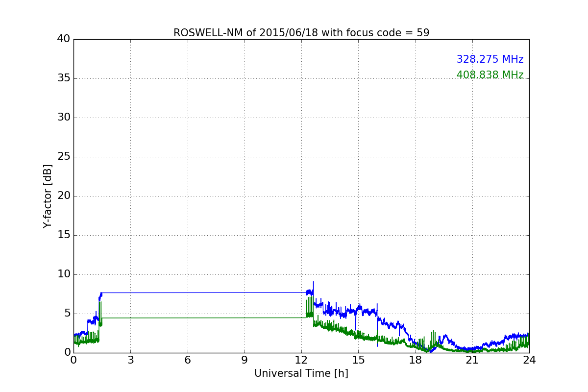Viewport: 588px width, 392px height.
Task: Click the x-axis tick label 24
Action: 529,360
